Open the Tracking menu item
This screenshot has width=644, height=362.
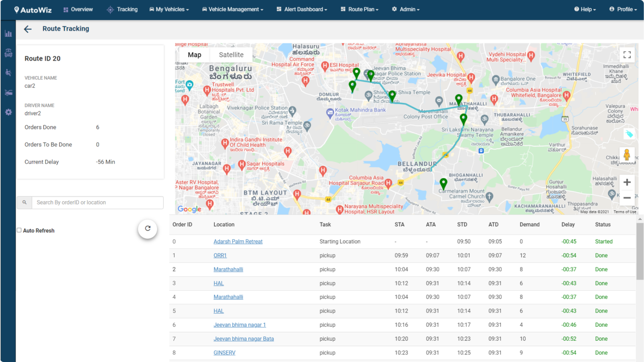[122, 9]
